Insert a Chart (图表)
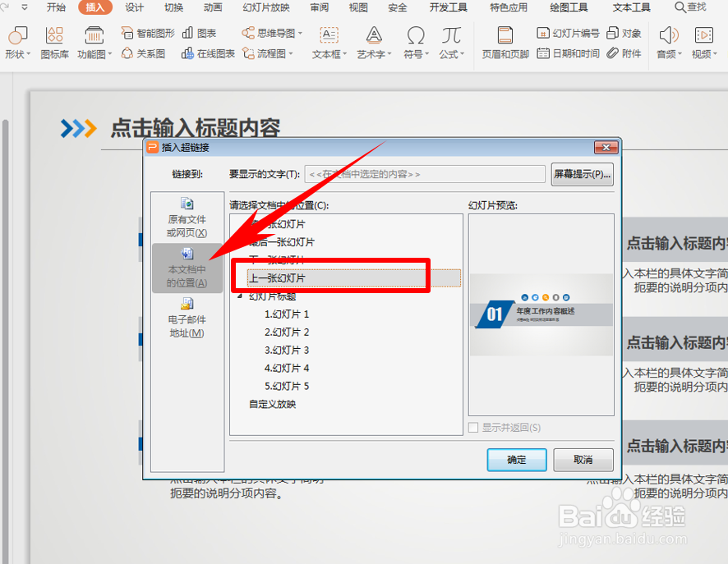This screenshot has height=564, width=728. [x=199, y=33]
